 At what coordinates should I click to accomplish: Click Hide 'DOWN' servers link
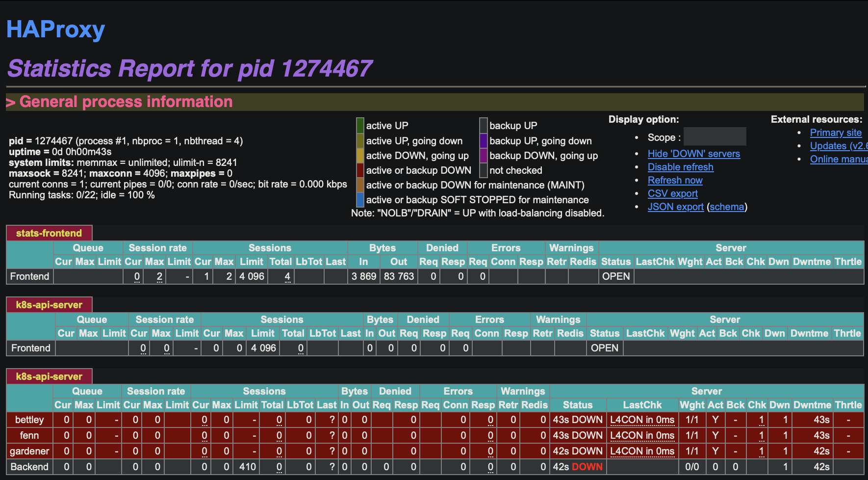point(693,154)
